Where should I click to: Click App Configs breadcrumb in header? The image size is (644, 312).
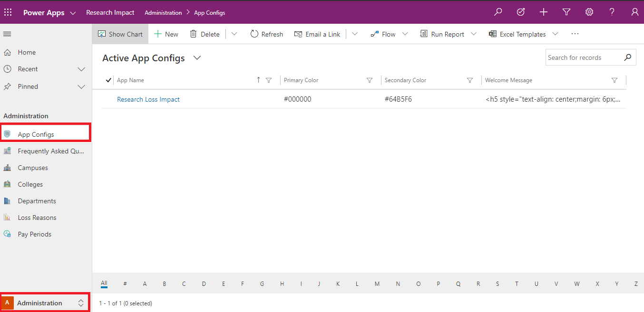210,13
